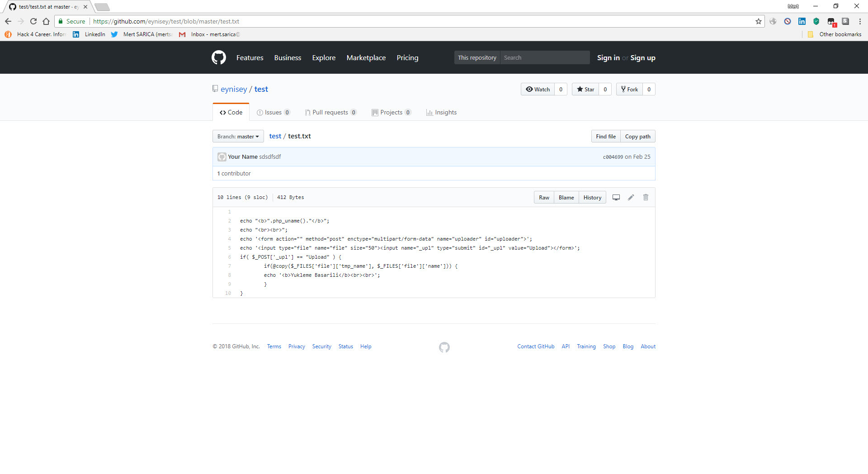Click the This repository search scope
Screen dimensions: 868x474
pos(477,57)
